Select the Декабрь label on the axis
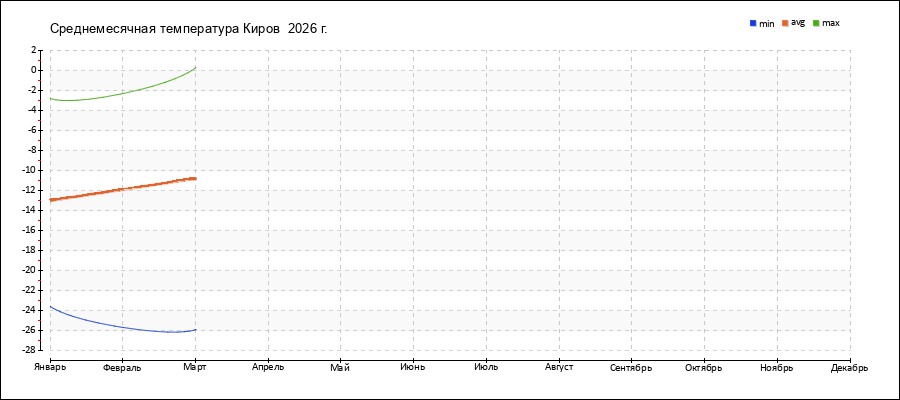This screenshot has width=900, height=400. [x=849, y=367]
